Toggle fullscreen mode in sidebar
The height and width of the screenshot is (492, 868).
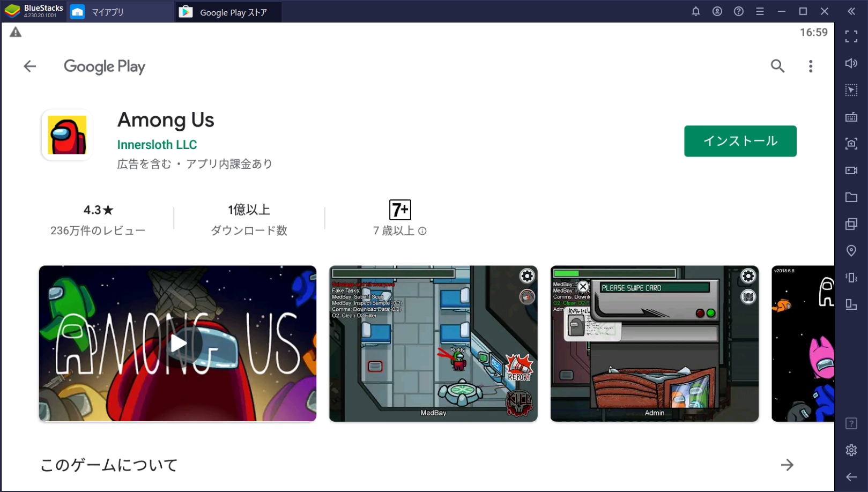[x=851, y=36]
